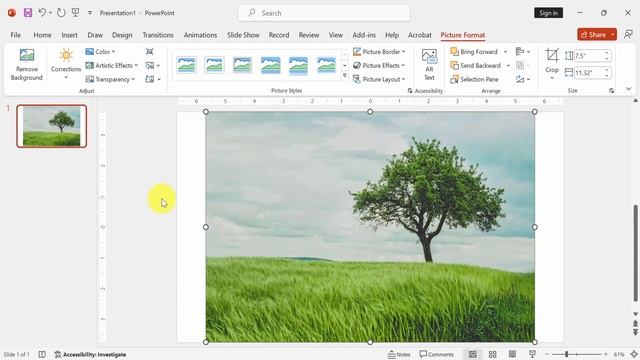The image size is (640, 360).
Task: Click the Redo icon
Action: point(61,13)
